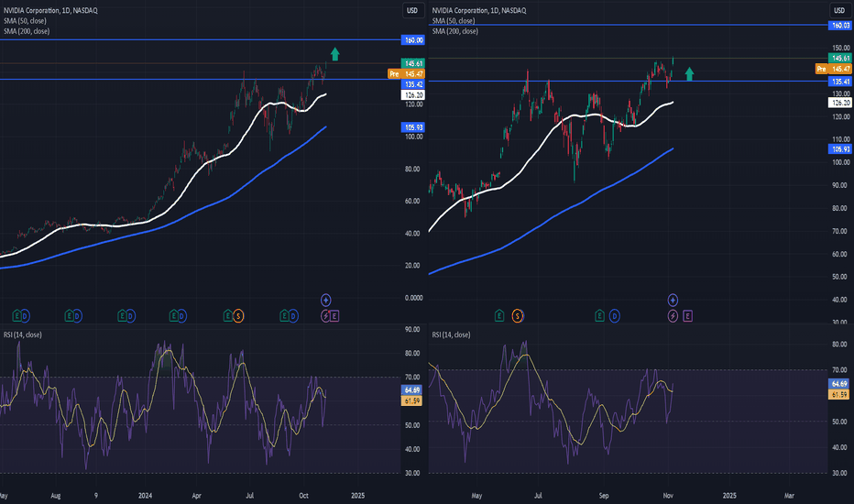The image size is (854, 504).
Task: Click right chart's green E marker near the Sep label
Action: pyautogui.click(x=599, y=316)
